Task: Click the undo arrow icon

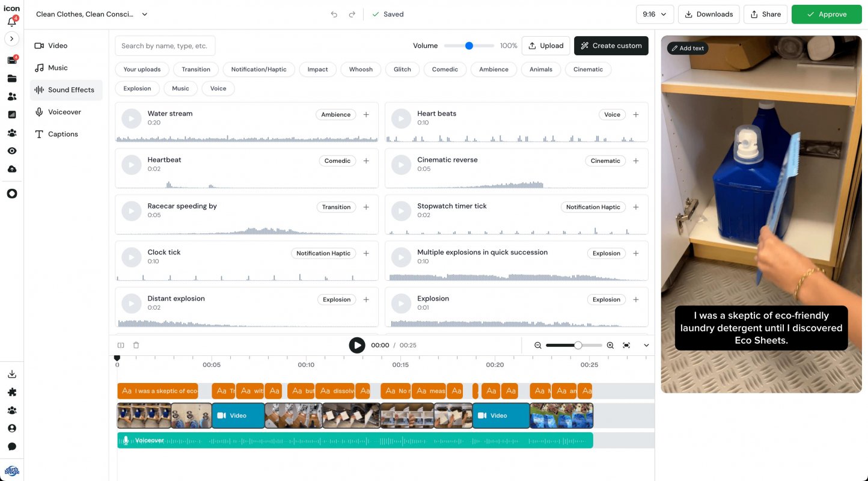Action: point(334,14)
